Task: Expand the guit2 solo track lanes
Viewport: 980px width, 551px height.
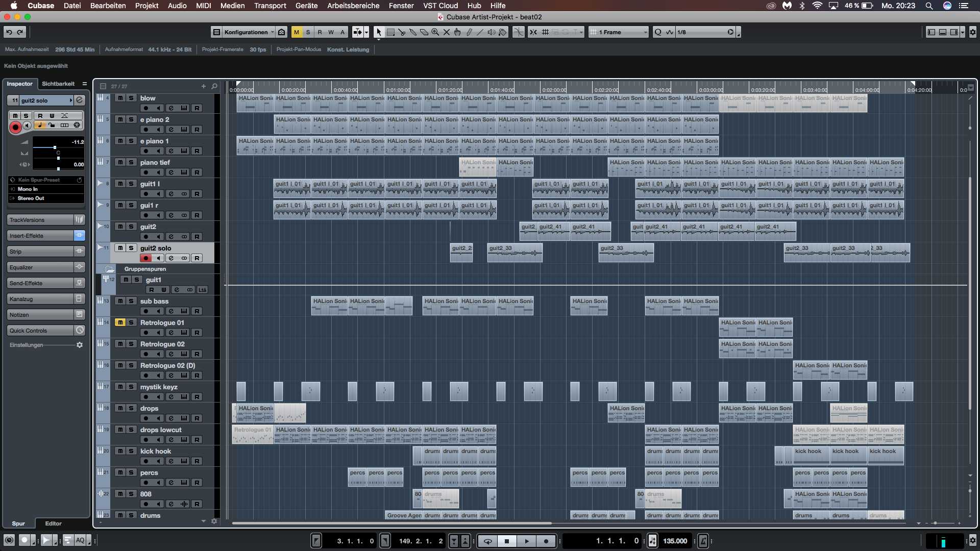Action: (x=100, y=247)
